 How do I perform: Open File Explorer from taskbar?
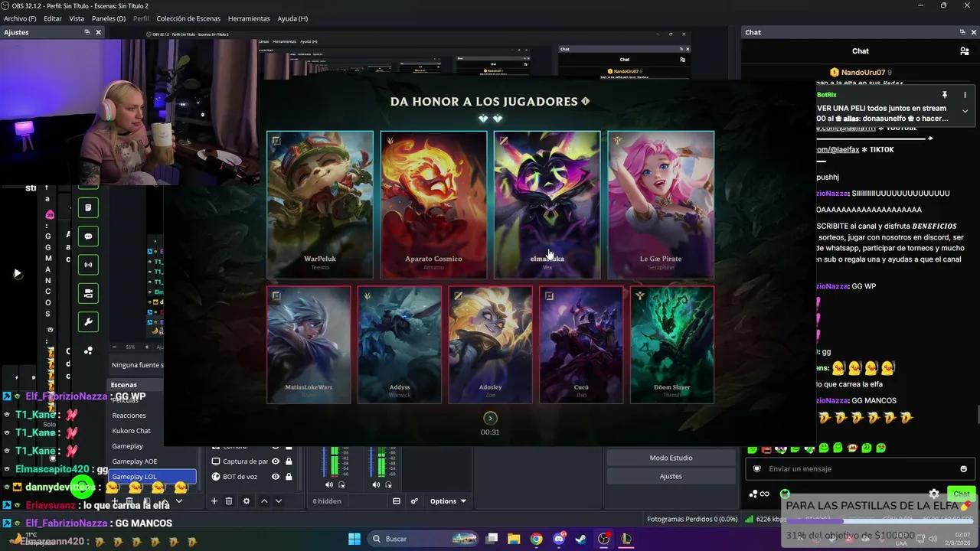click(x=514, y=539)
